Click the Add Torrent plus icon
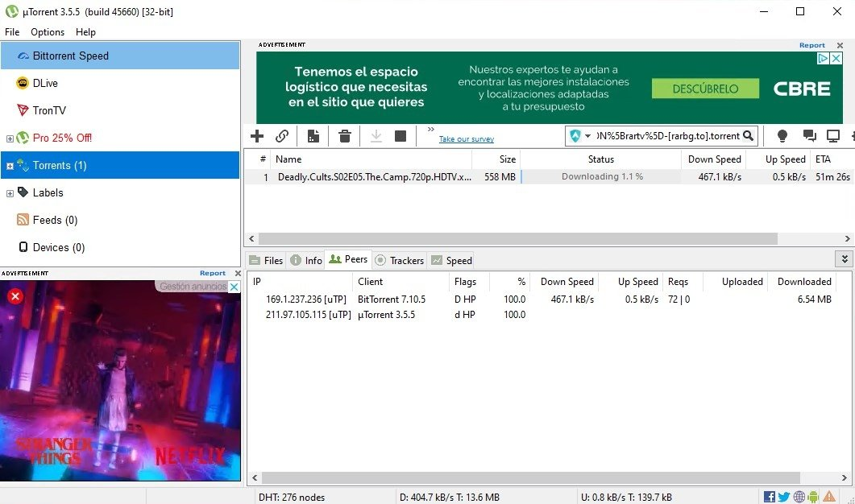This screenshot has height=504, width=855. pos(257,136)
